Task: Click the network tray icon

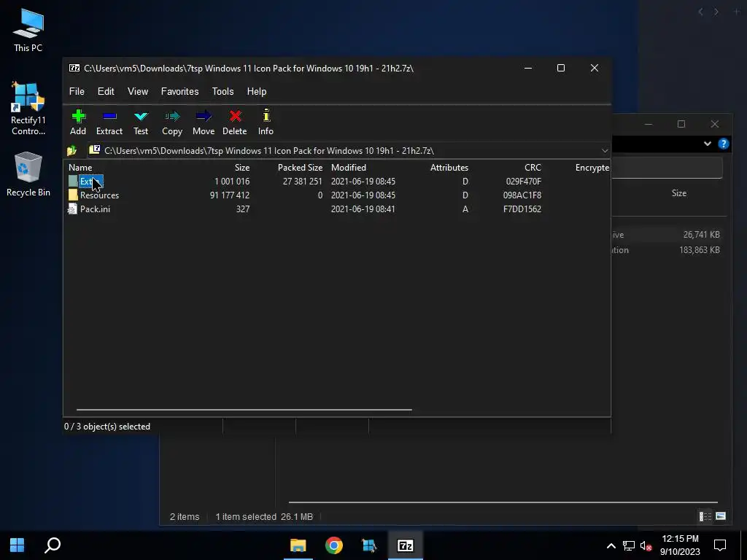Action: click(x=628, y=545)
